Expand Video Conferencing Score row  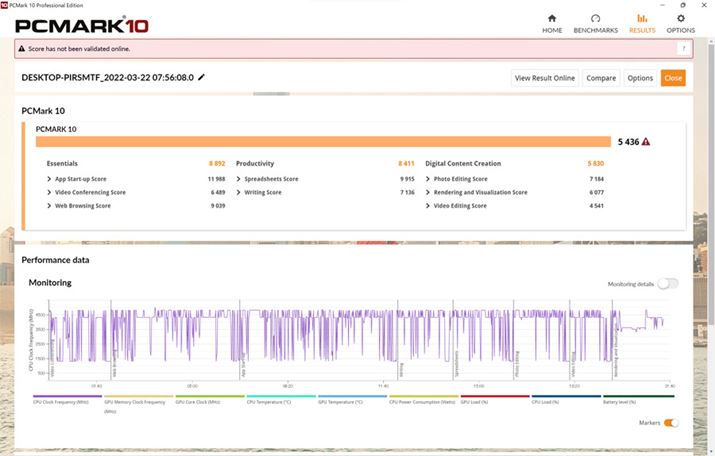coord(50,192)
